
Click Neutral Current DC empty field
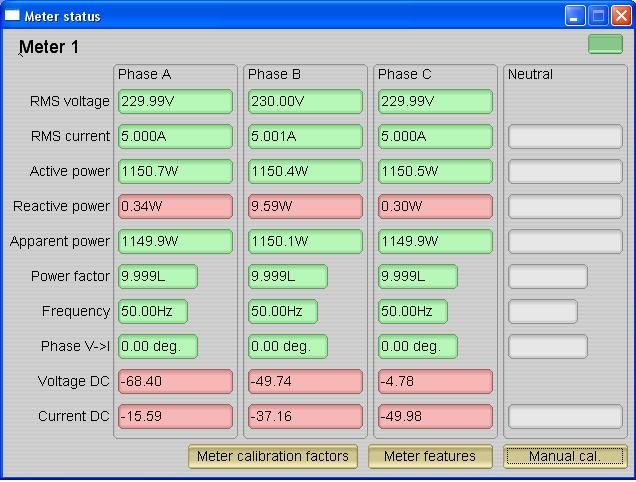pos(565,416)
